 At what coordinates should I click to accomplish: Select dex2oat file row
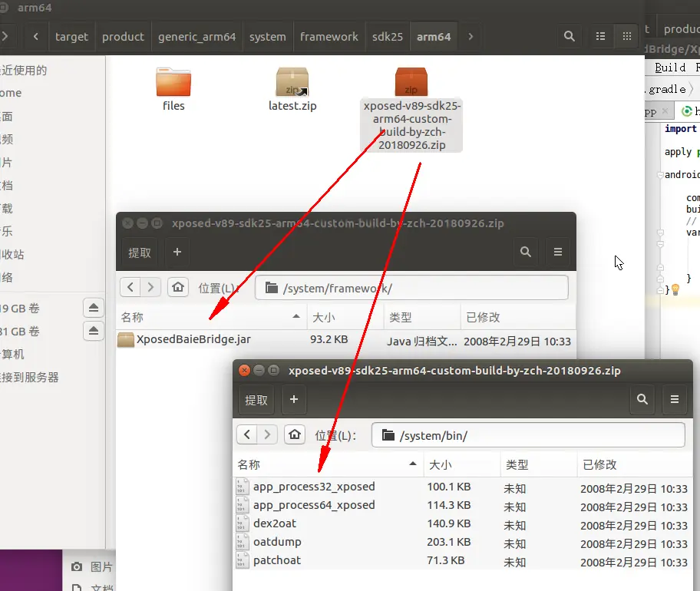tap(463, 523)
